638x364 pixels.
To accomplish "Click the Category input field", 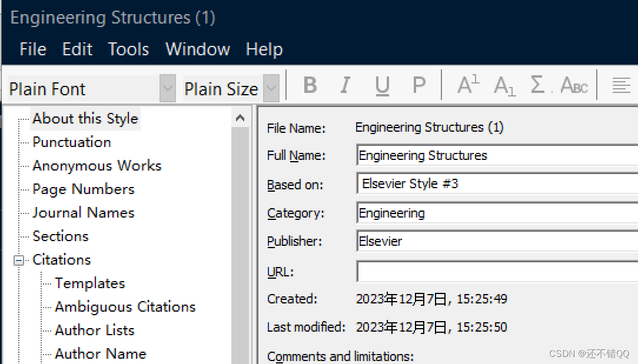I will [497, 213].
